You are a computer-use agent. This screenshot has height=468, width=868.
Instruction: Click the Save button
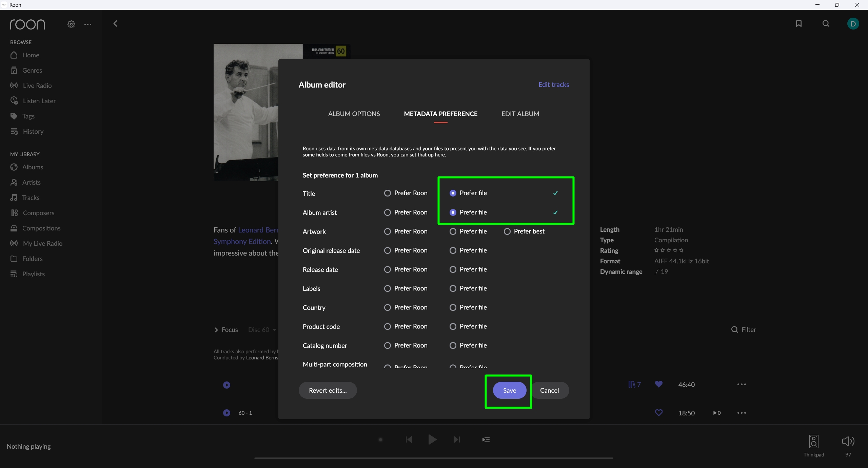509,391
